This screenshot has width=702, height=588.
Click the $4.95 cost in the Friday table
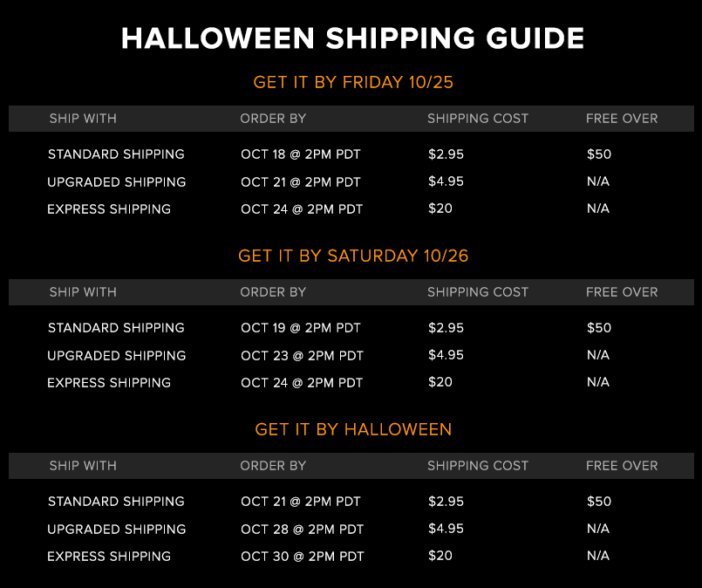pyautogui.click(x=446, y=181)
